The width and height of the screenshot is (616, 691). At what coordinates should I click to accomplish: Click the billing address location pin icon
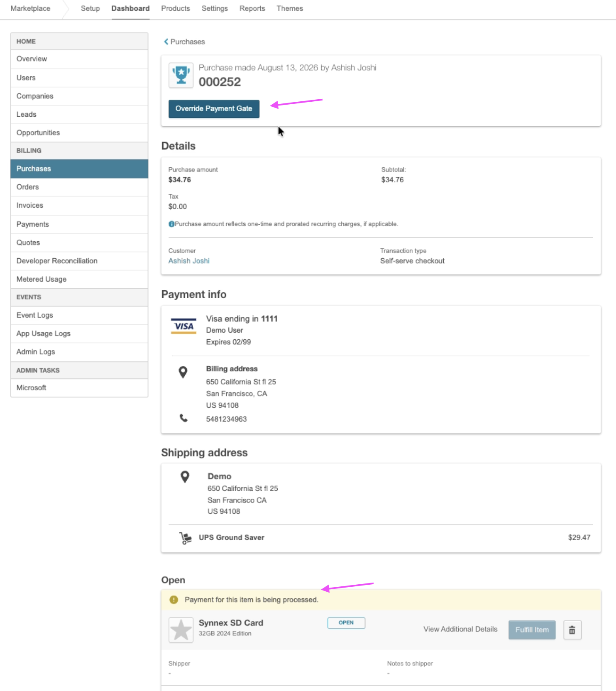pyautogui.click(x=183, y=372)
